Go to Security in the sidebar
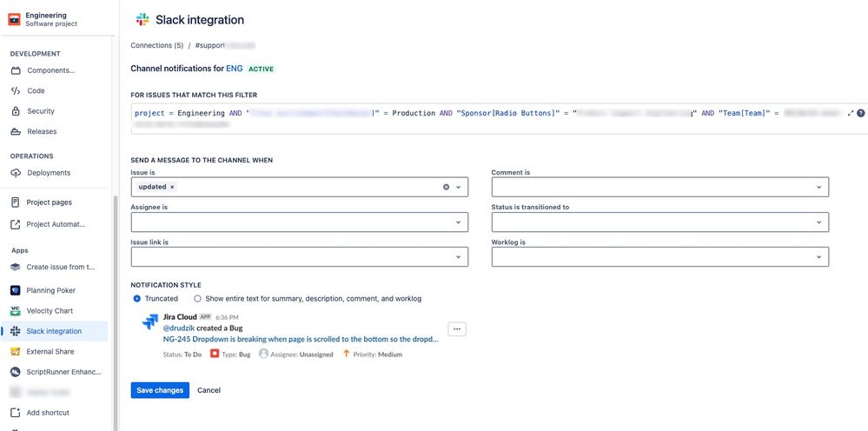The image size is (868, 431). click(x=41, y=111)
